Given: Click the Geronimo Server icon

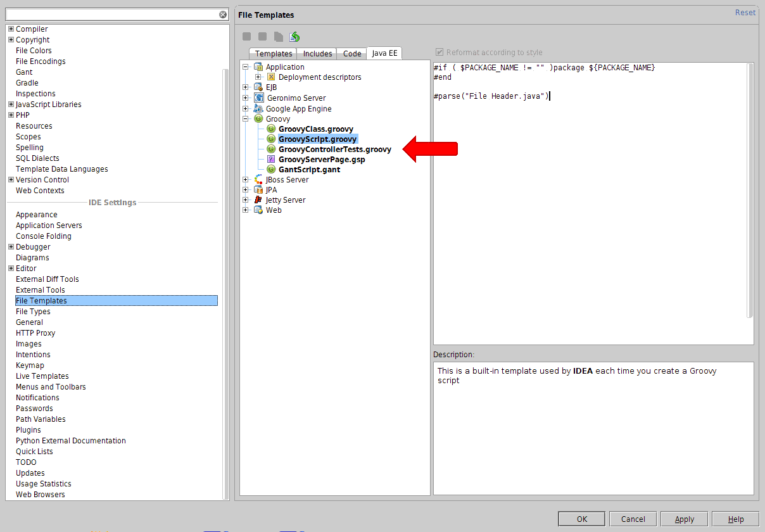Looking at the screenshot, I should [258, 98].
